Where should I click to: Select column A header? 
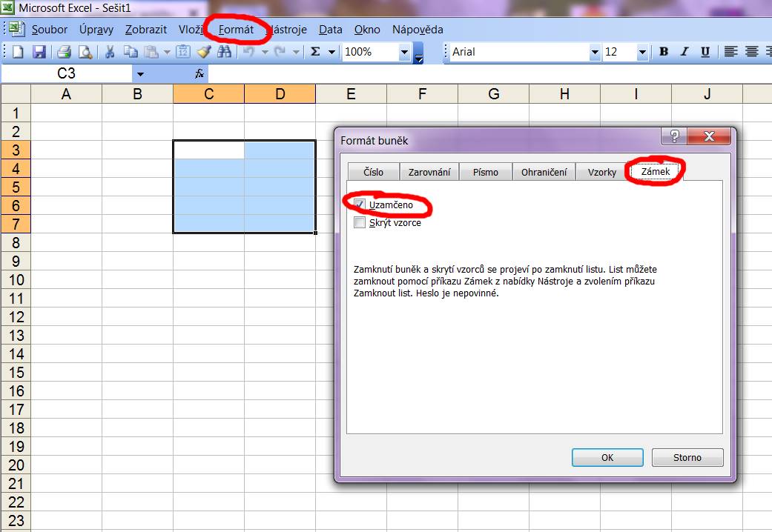tap(67, 94)
